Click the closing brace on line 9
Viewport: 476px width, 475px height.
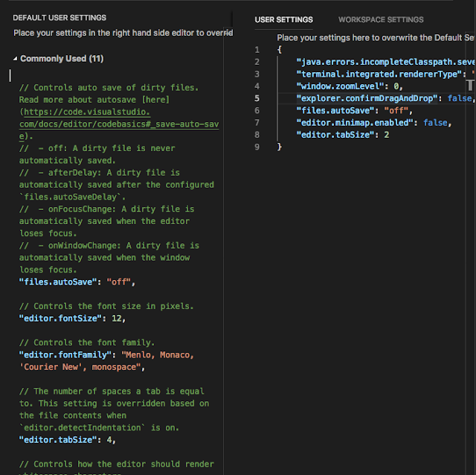[280, 147]
